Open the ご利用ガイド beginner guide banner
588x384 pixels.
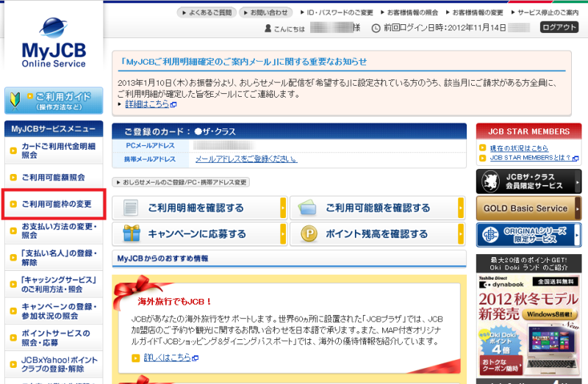pyautogui.click(x=54, y=101)
